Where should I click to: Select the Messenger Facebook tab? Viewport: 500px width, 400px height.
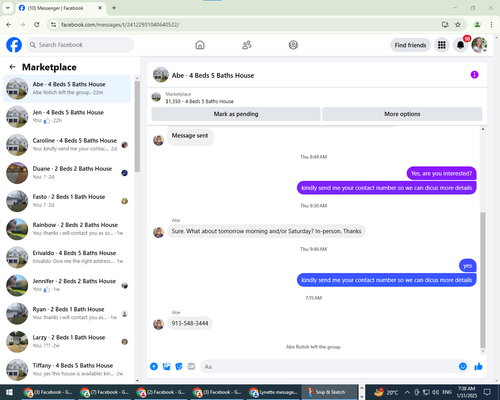point(60,8)
